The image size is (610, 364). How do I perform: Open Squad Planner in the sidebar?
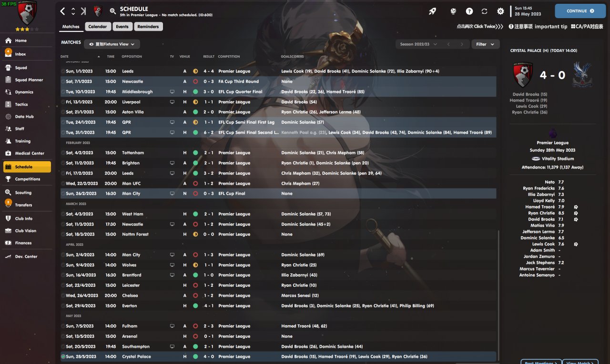pyautogui.click(x=27, y=80)
